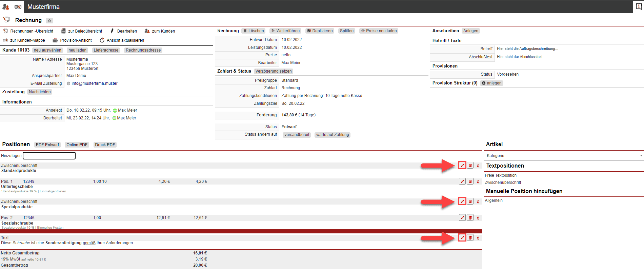Open the customer folder icon in top bar
This screenshot has height=269, width=644.
click(18, 7)
